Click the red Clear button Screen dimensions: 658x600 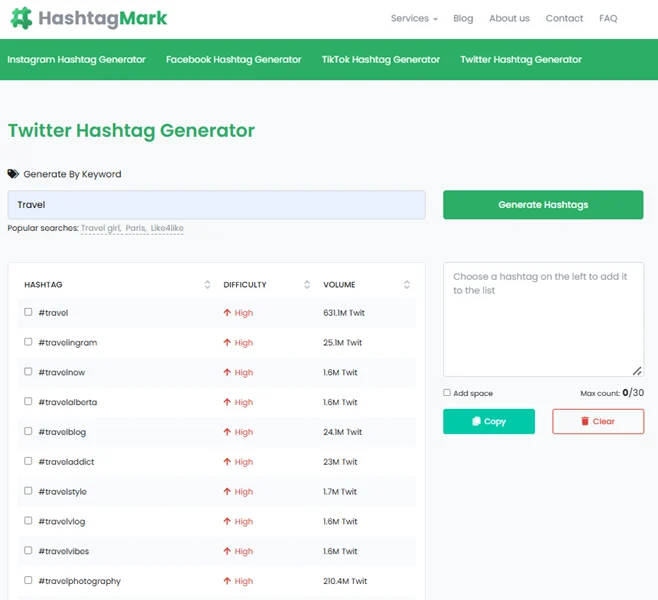click(x=598, y=421)
